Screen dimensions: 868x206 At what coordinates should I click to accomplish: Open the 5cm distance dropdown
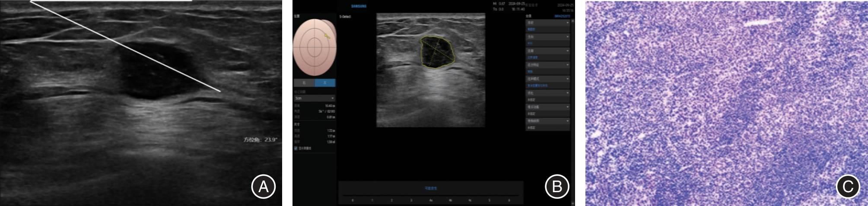click(314, 98)
